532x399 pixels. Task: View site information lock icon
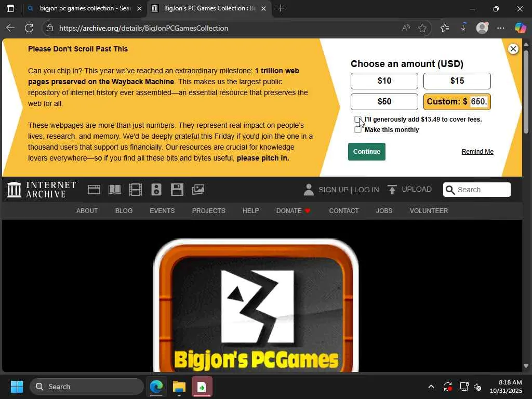pyautogui.click(x=50, y=28)
